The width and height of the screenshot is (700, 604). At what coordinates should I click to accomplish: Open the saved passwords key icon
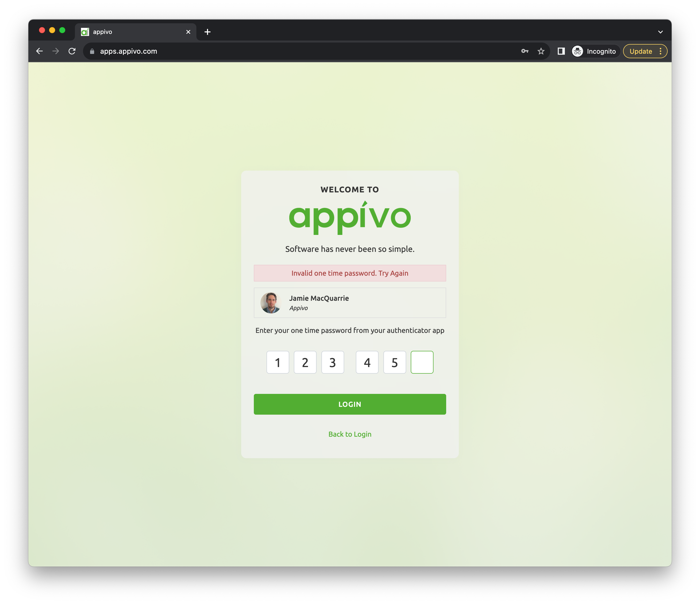click(524, 51)
